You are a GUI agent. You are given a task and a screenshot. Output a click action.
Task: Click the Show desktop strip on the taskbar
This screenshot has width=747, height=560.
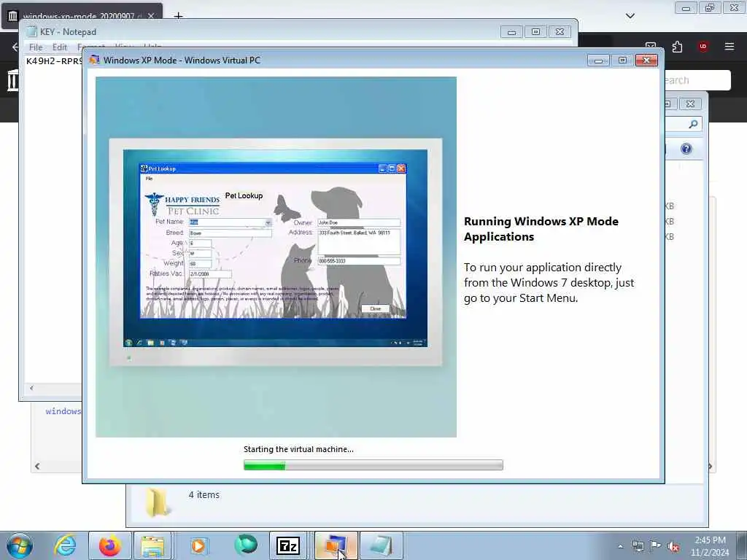tap(741, 545)
